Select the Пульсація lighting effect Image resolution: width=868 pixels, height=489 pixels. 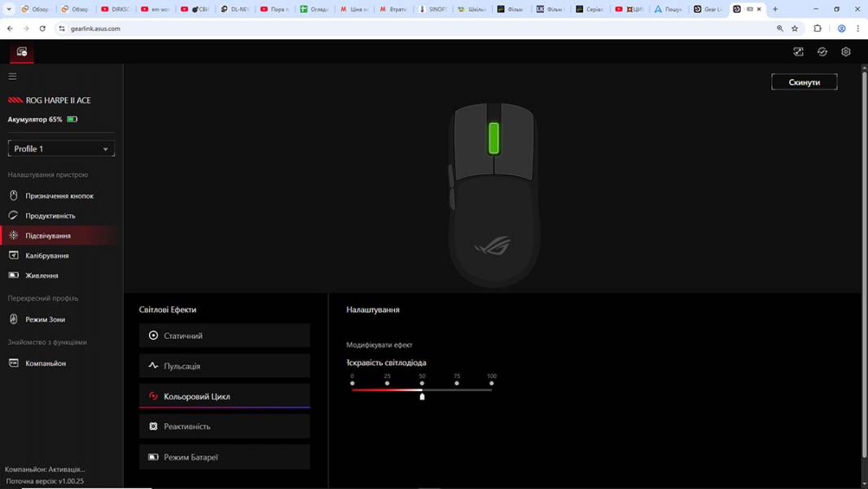point(224,366)
